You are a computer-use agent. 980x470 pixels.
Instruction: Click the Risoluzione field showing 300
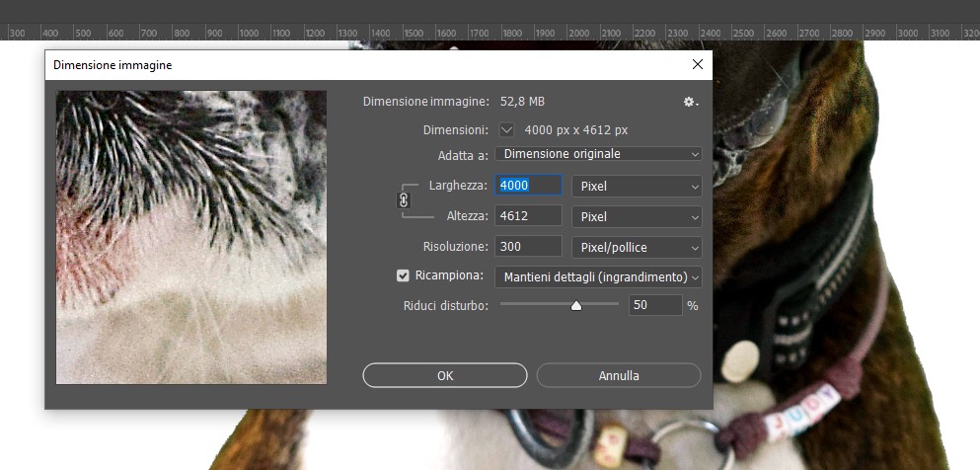(528, 246)
